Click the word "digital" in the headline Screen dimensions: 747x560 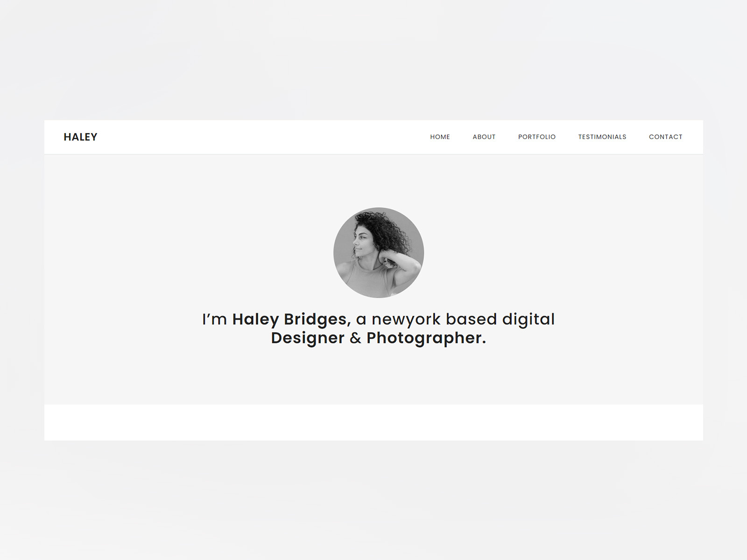click(529, 320)
